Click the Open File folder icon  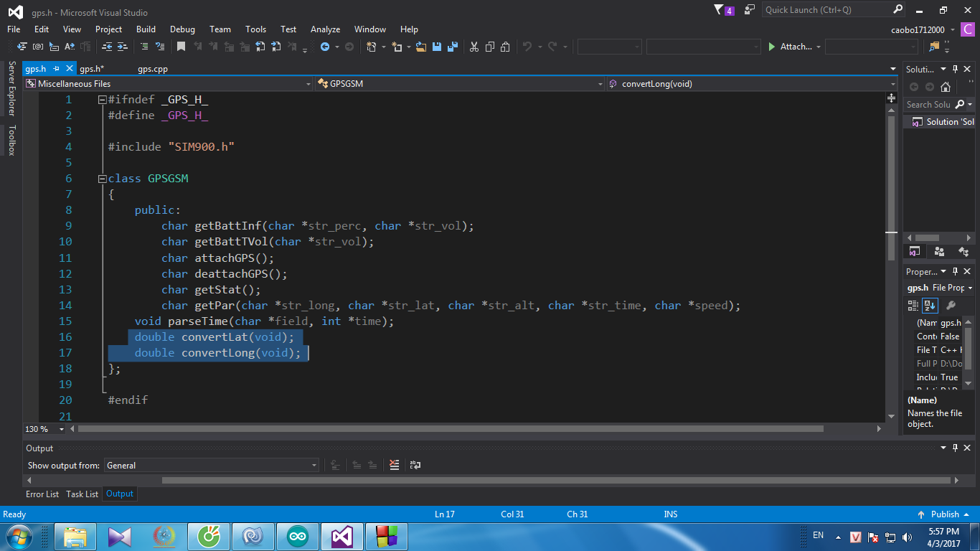(x=420, y=47)
